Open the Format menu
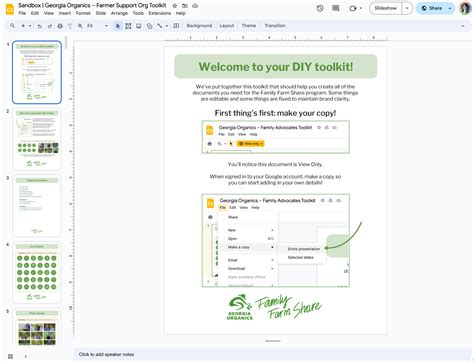 click(83, 13)
